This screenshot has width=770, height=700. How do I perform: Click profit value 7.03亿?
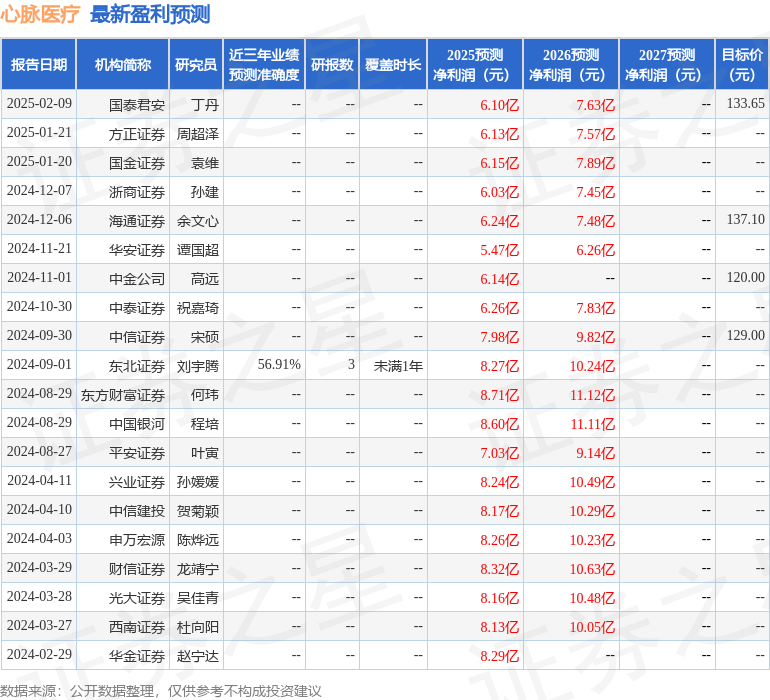pyautogui.click(x=499, y=453)
